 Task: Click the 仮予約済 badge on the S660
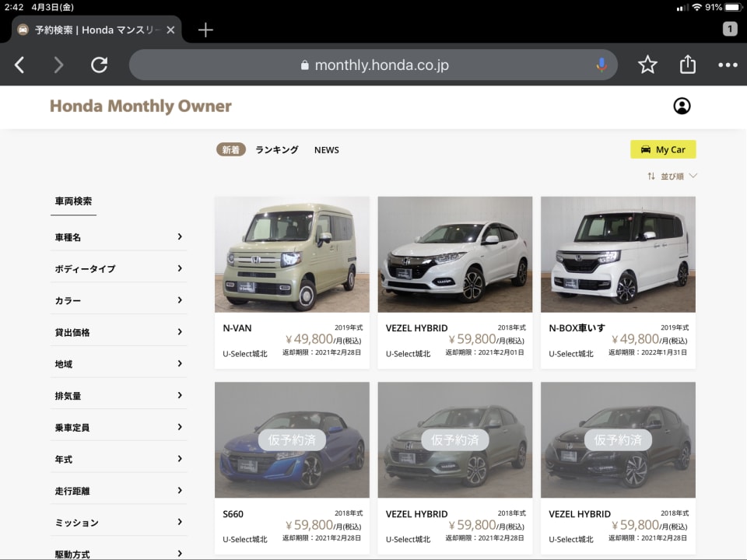pyautogui.click(x=292, y=439)
